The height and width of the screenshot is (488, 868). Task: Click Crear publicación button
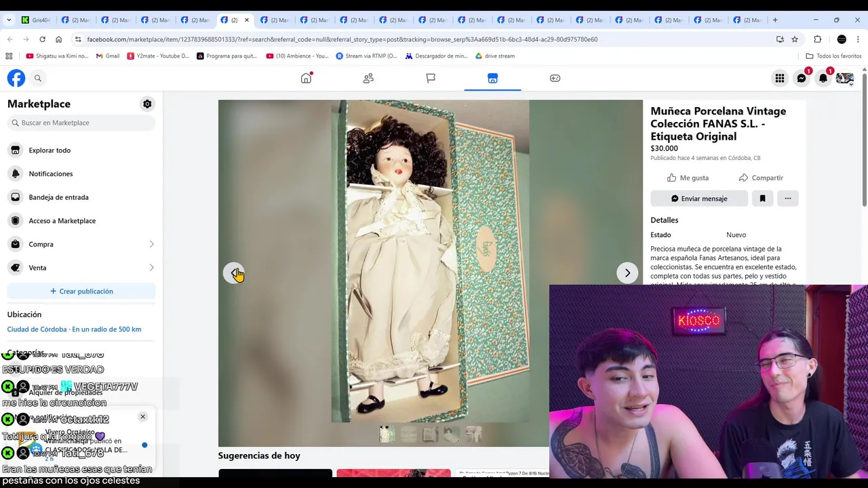click(x=81, y=291)
